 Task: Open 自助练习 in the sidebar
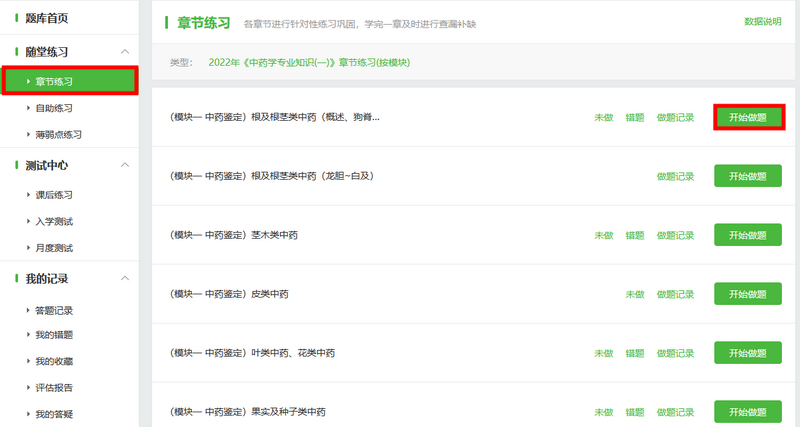tap(53, 108)
